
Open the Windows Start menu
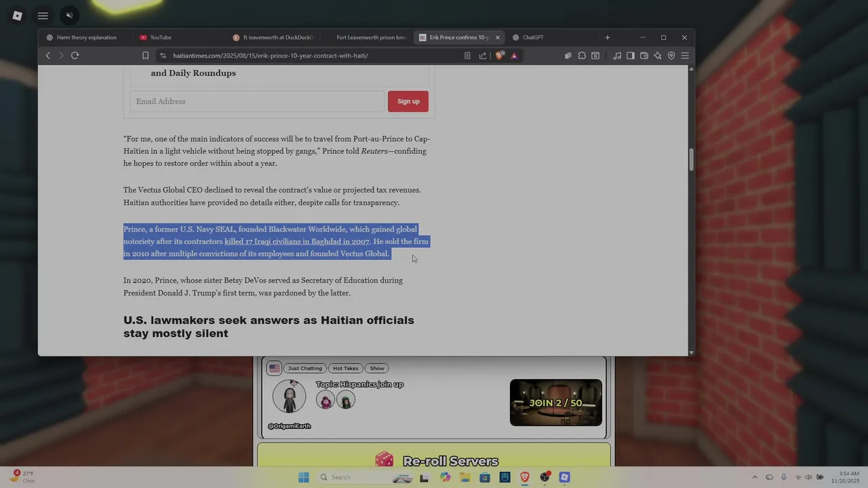tap(303, 477)
